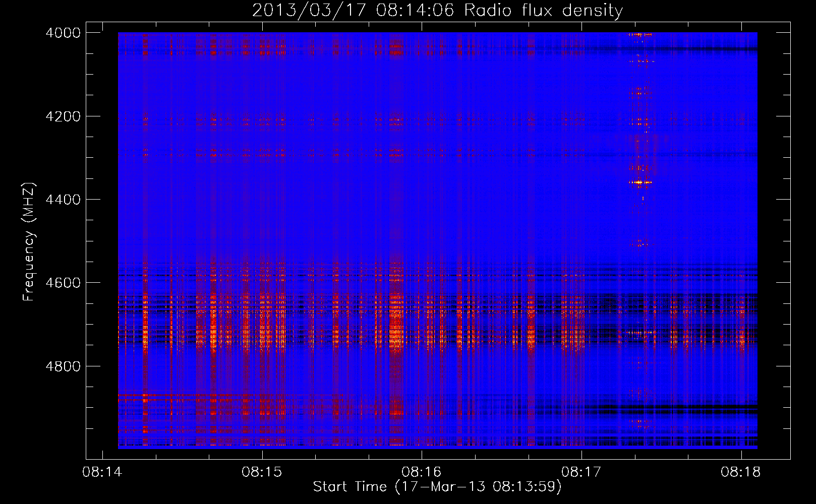This screenshot has height=504, width=816.
Task: Click the 4800 frequency tick label
Action: [x=63, y=366]
